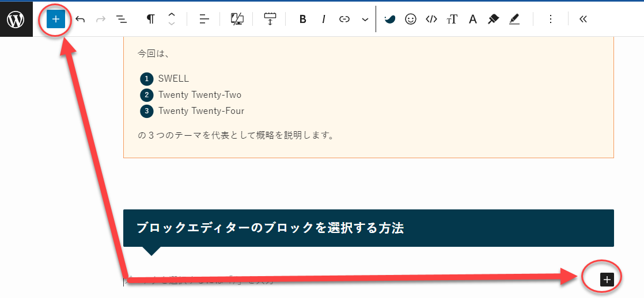Viewport: 644px width, 298px height.
Task: Change block type via paragraph icon
Action: pyautogui.click(x=151, y=20)
